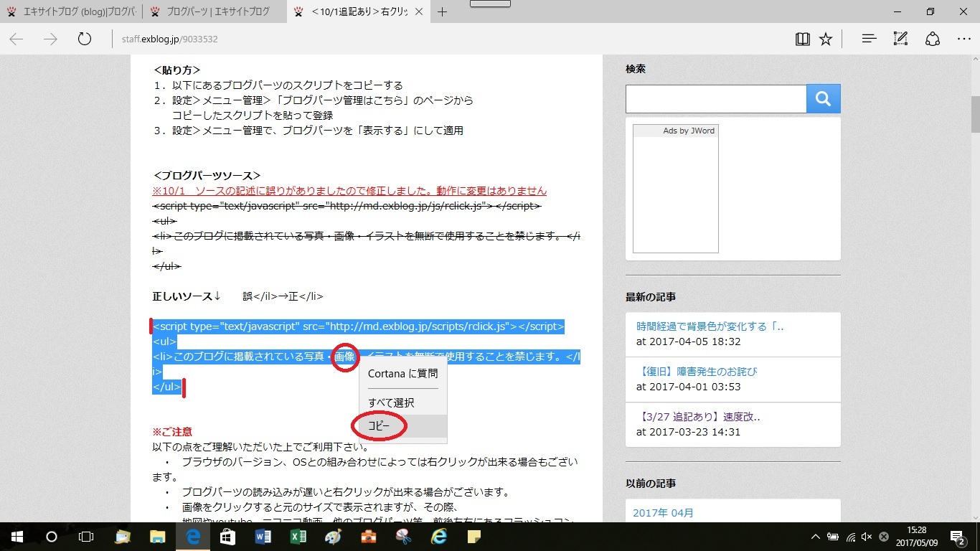Choose Cortana に質問 in context menu
Image resolution: width=980 pixels, height=551 pixels.
point(402,373)
